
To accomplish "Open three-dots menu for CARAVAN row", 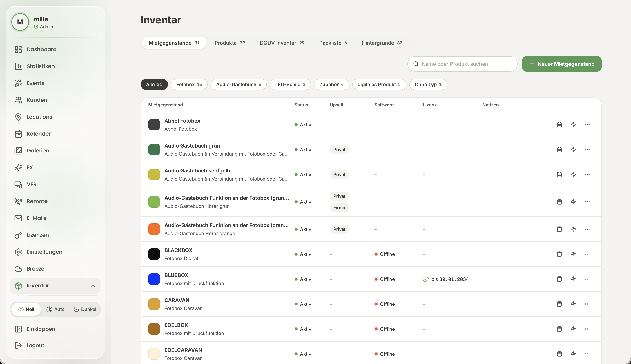I will pos(587,304).
